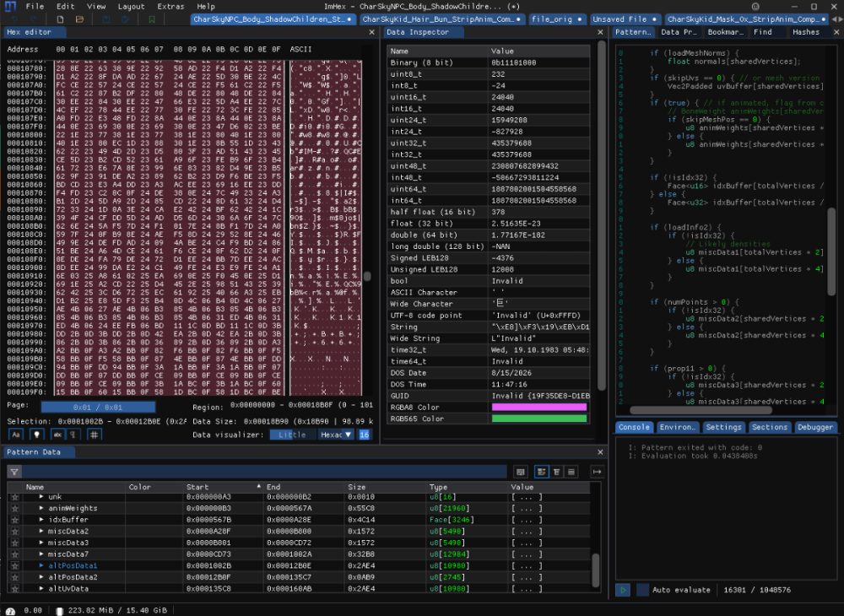The image size is (844, 616).
Task: Open the Extras menu
Action: click(x=171, y=6)
